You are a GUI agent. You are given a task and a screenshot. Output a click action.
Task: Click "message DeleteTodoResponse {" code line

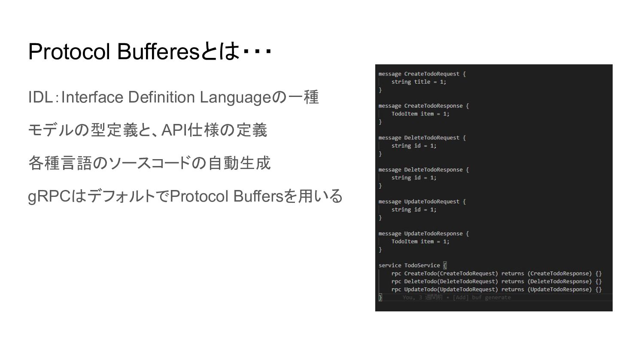pyautogui.click(x=424, y=170)
